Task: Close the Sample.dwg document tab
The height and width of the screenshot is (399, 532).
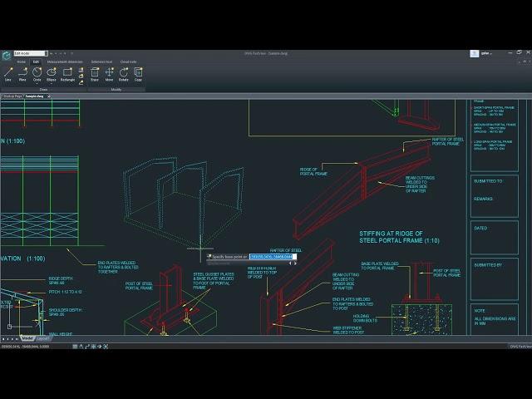Action: (48, 96)
